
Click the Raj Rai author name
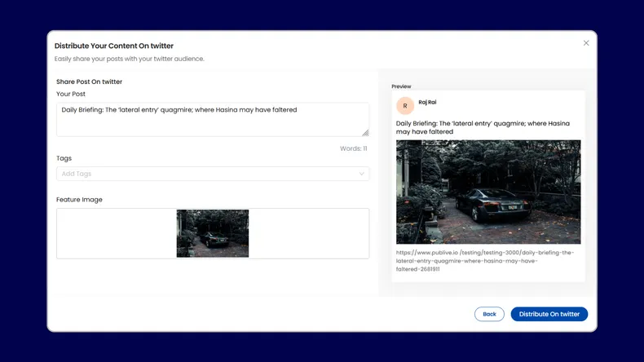pos(427,103)
